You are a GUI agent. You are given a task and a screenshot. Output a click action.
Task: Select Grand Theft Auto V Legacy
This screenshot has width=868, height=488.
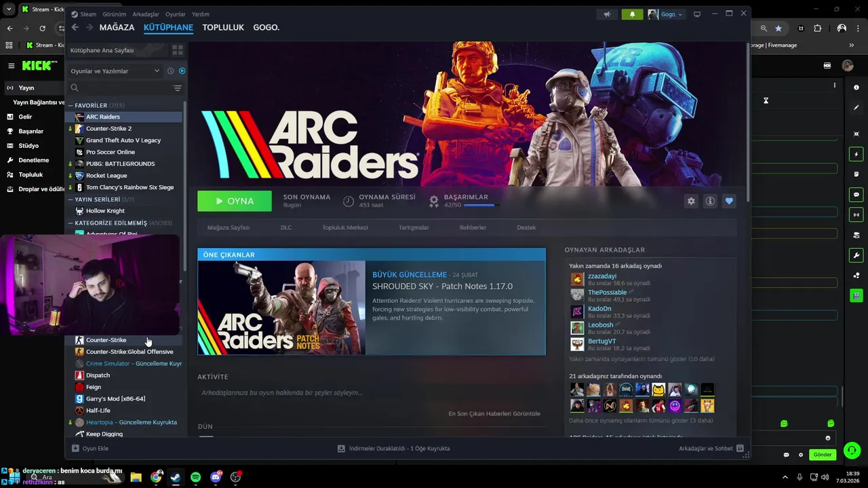point(124,140)
